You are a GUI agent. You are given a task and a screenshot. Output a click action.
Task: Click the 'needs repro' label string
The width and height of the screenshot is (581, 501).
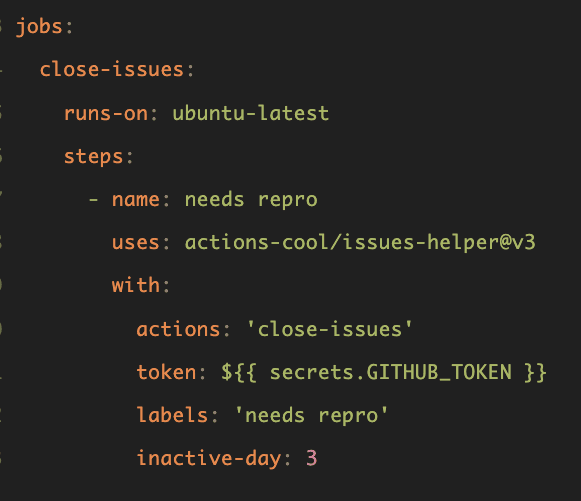(x=311, y=415)
